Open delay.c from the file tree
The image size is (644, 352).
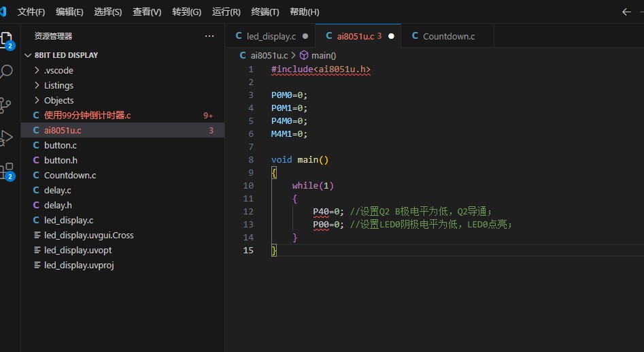click(x=123, y=190)
